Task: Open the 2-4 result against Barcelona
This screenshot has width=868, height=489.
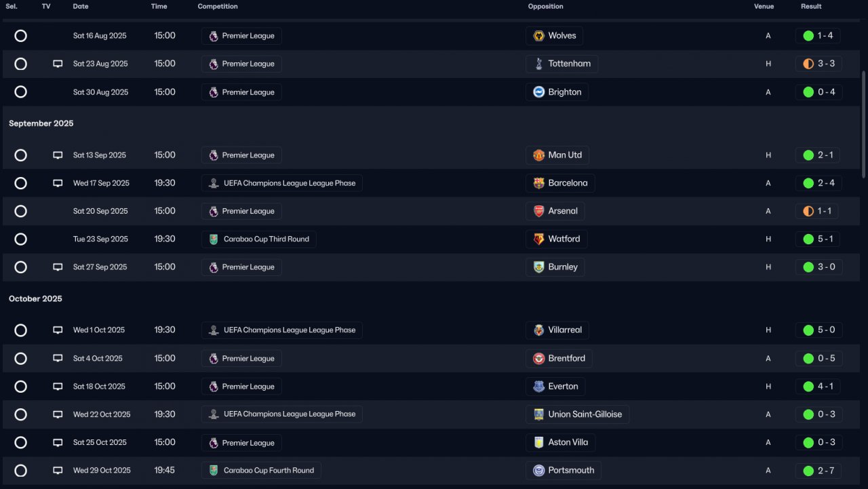Action: pyautogui.click(x=826, y=183)
